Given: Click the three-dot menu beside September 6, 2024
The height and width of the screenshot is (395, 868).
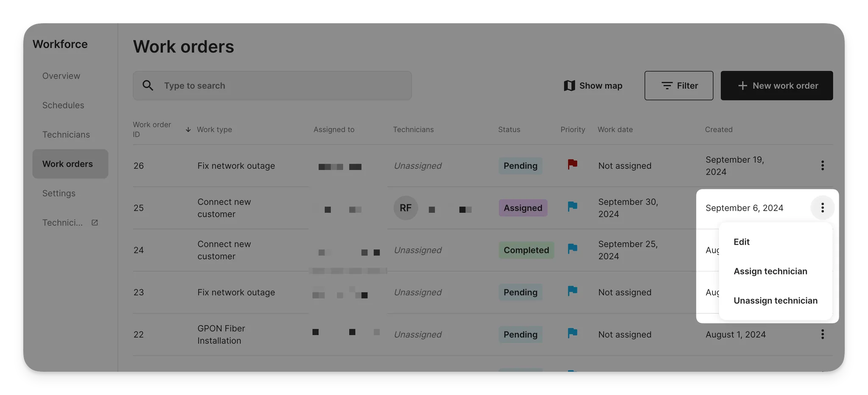Looking at the screenshot, I should [822, 207].
